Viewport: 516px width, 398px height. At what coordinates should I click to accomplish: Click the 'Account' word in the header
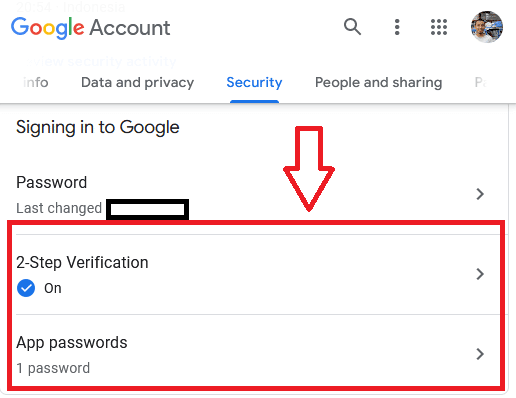(x=130, y=28)
